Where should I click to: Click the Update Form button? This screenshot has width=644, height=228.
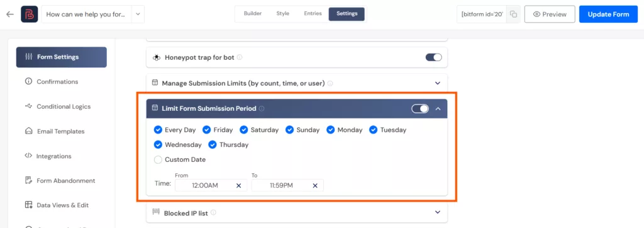(x=608, y=14)
